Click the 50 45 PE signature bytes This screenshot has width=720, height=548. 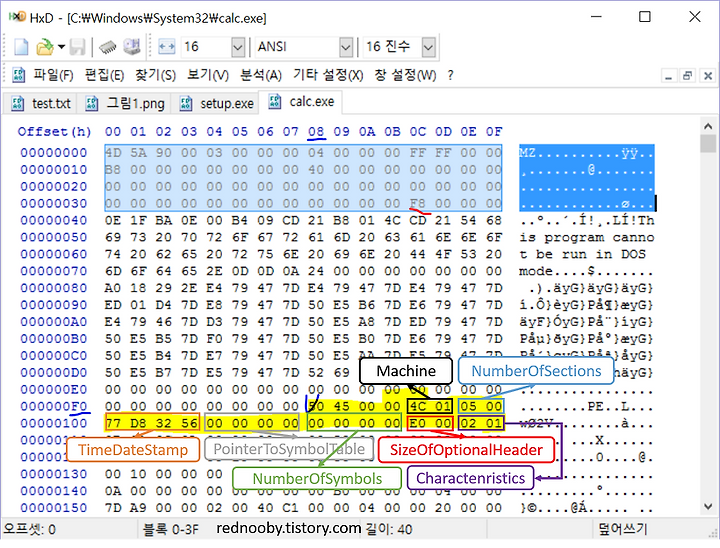[x=329, y=407]
